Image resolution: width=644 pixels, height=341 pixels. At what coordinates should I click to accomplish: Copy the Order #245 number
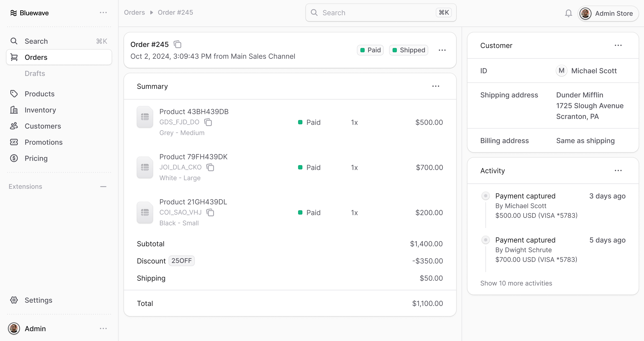[x=178, y=45]
